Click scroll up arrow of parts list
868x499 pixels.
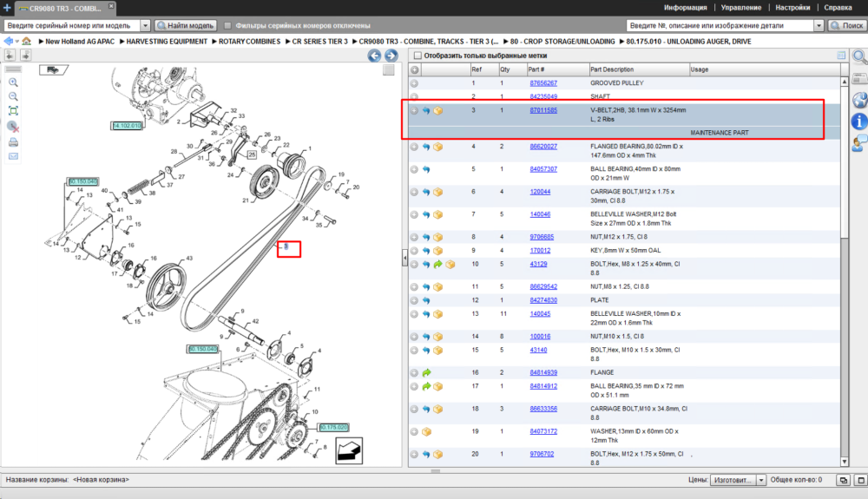tap(845, 82)
